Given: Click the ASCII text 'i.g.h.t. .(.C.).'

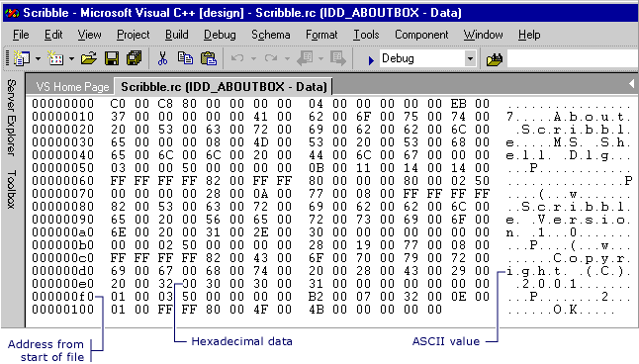Looking at the screenshot, I should [x=566, y=272].
